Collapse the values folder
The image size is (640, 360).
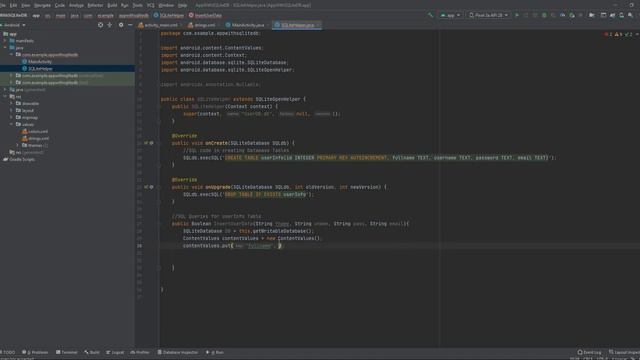(11, 124)
